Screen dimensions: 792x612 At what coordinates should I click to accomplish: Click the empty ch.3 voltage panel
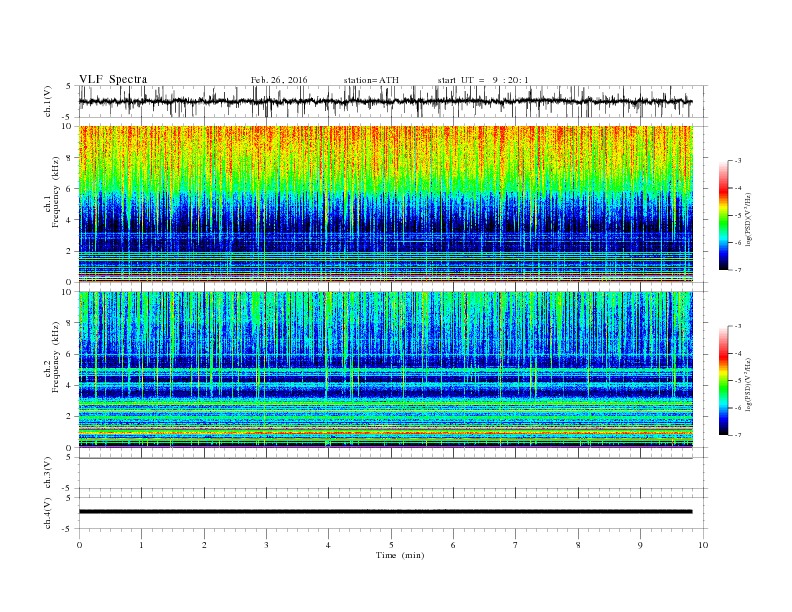392,473
